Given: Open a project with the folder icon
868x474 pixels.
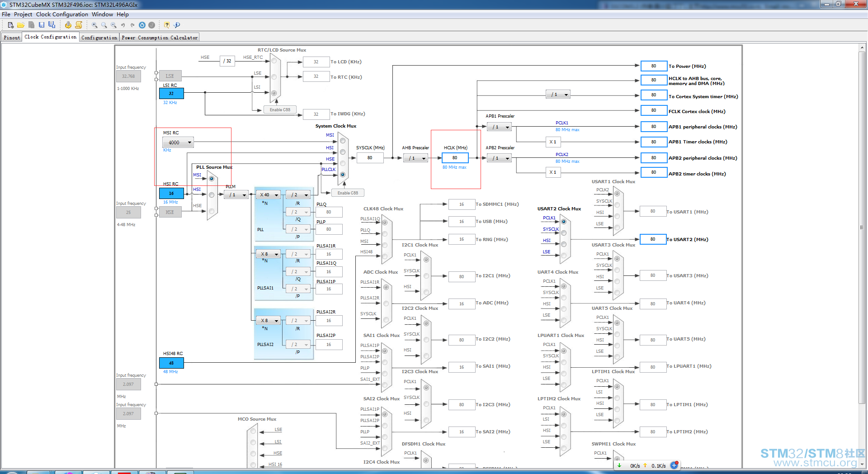Looking at the screenshot, I should pyautogui.click(x=21, y=25).
